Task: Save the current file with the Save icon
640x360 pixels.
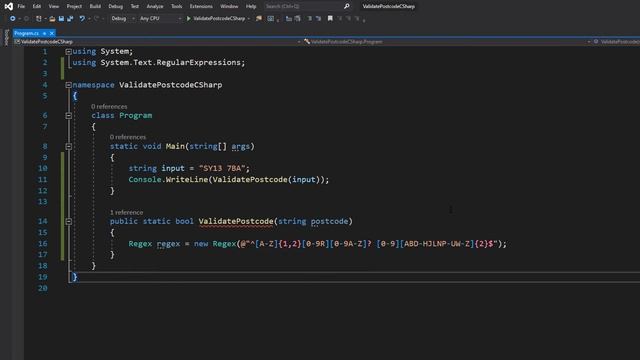Action: (x=61, y=18)
